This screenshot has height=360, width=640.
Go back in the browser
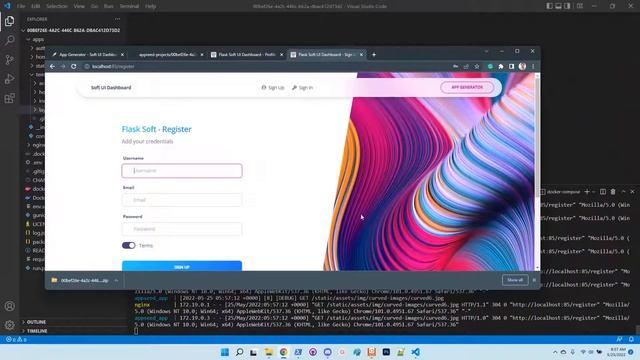tap(52, 66)
